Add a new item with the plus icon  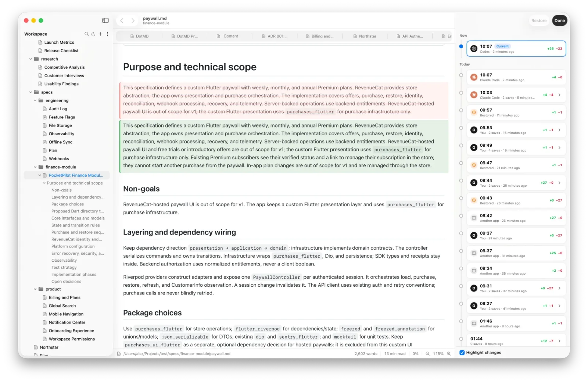pyautogui.click(x=100, y=34)
